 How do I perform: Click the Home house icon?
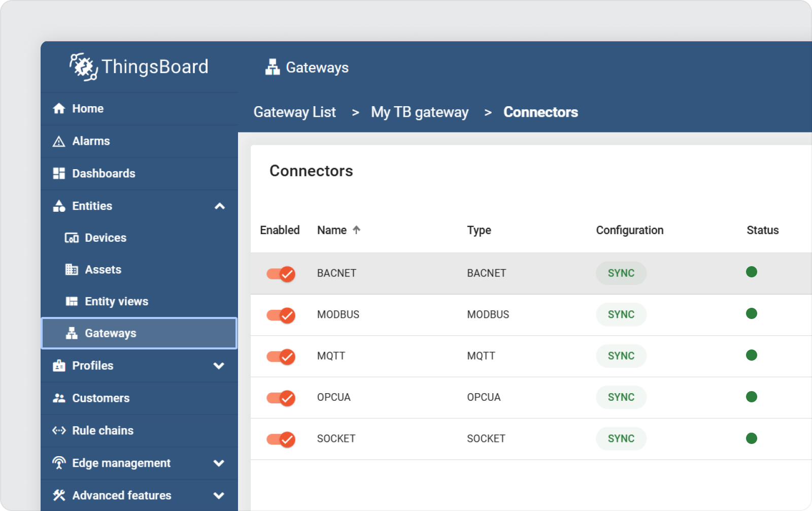(59, 109)
